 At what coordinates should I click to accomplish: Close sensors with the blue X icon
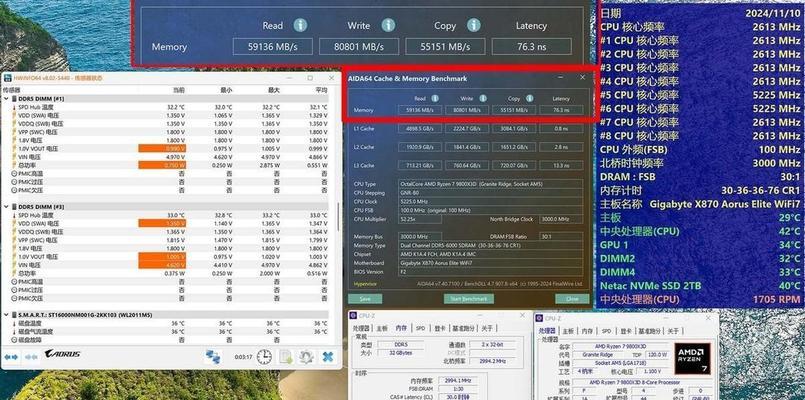coord(328,356)
